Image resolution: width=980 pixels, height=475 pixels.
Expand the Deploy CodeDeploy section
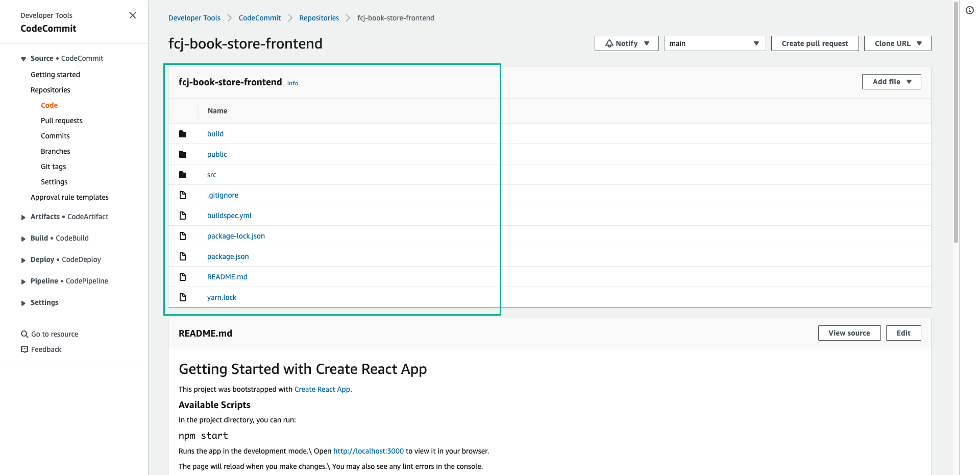(23, 260)
